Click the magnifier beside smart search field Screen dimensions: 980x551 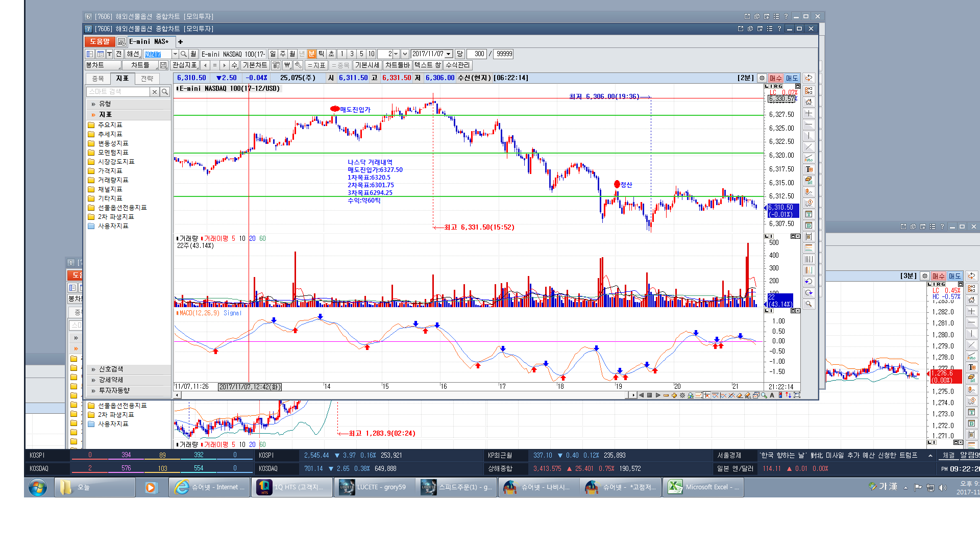[x=165, y=92]
